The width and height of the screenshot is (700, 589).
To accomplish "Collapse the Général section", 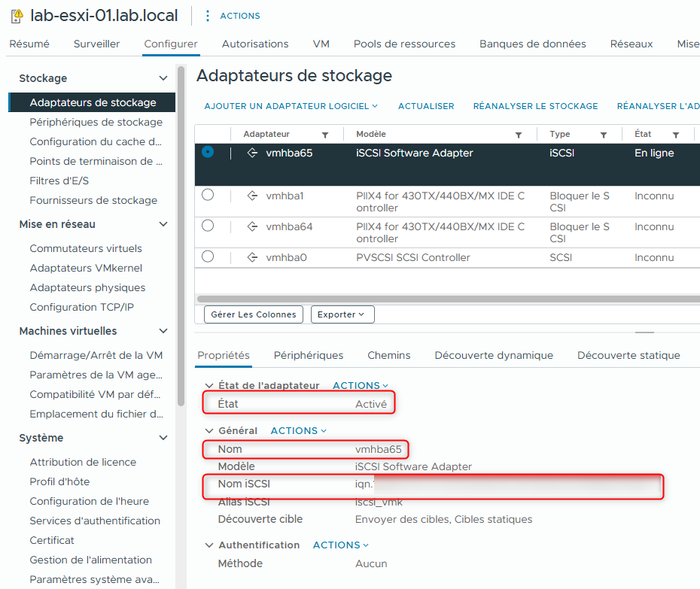I will [208, 430].
